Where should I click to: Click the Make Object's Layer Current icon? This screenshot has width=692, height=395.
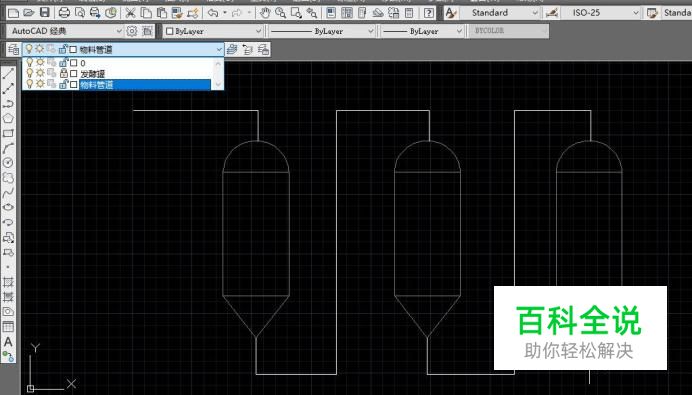pos(231,49)
